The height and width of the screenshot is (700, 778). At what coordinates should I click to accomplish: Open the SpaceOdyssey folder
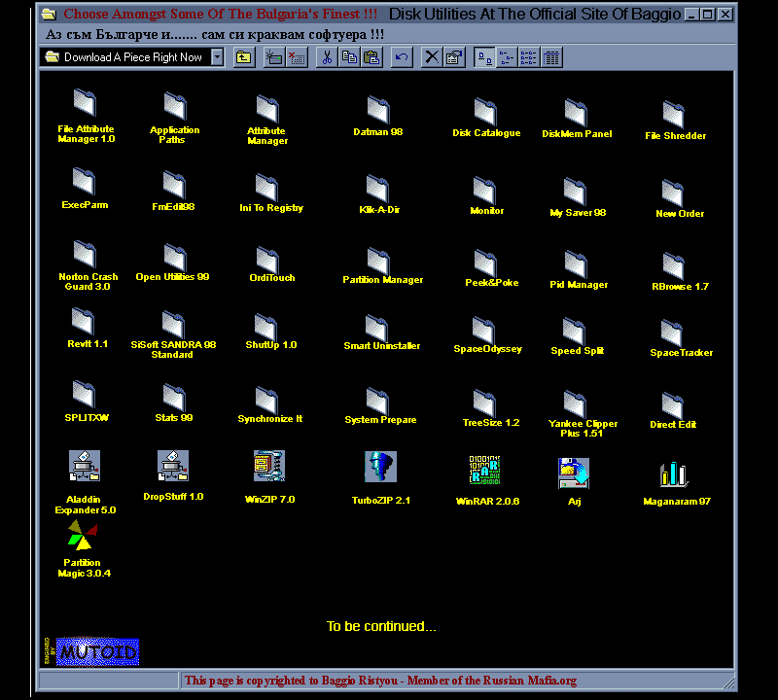[x=483, y=331]
